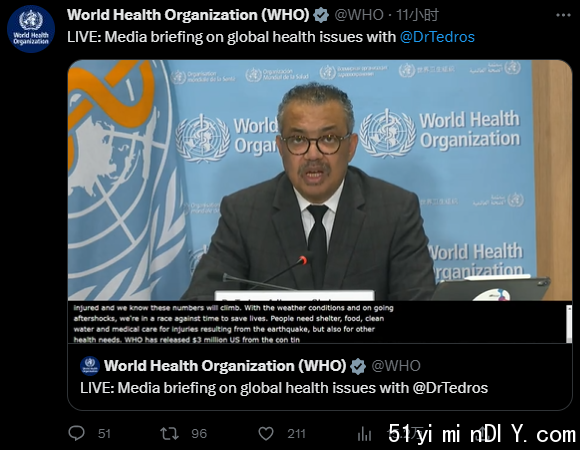The image size is (580, 450).
Task: Open quoted tweet text about media briefing
Action: coord(284,388)
